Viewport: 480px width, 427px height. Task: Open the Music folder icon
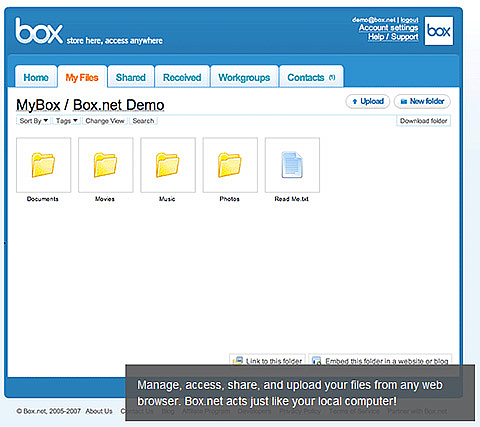tap(168, 165)
